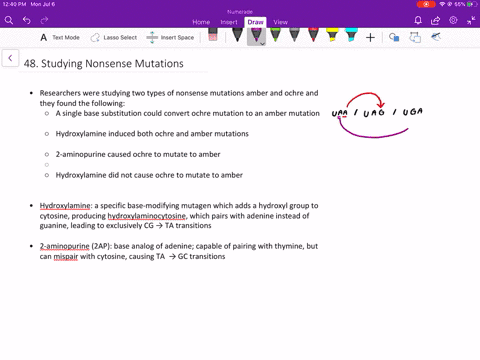Switch to the Home tab

201,22
